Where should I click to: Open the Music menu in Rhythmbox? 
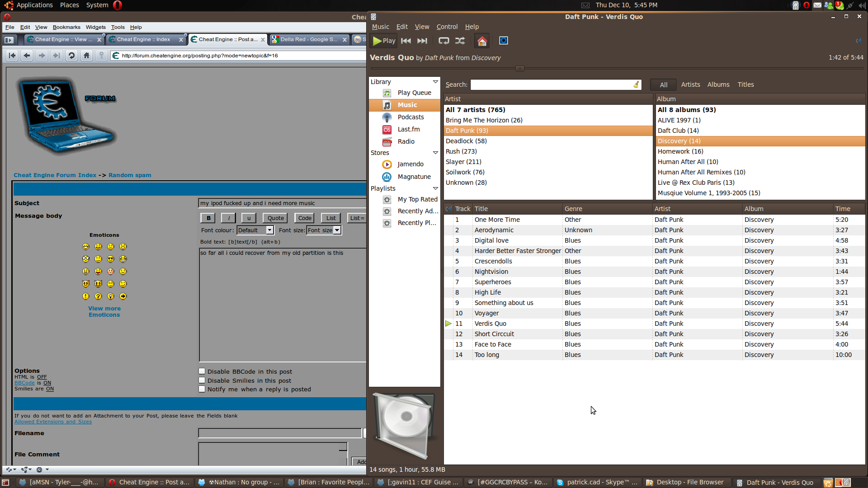tap(380, 27)
